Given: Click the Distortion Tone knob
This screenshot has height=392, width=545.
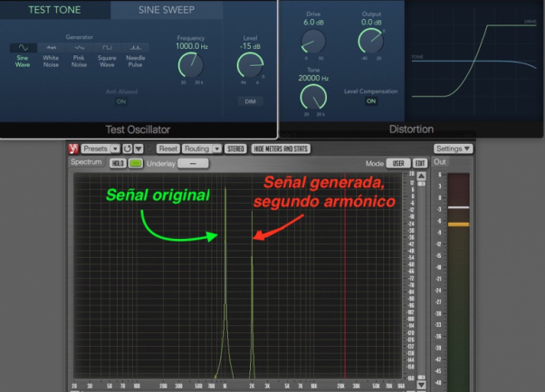Looking at the screenshot, I should tap(313, 97).
